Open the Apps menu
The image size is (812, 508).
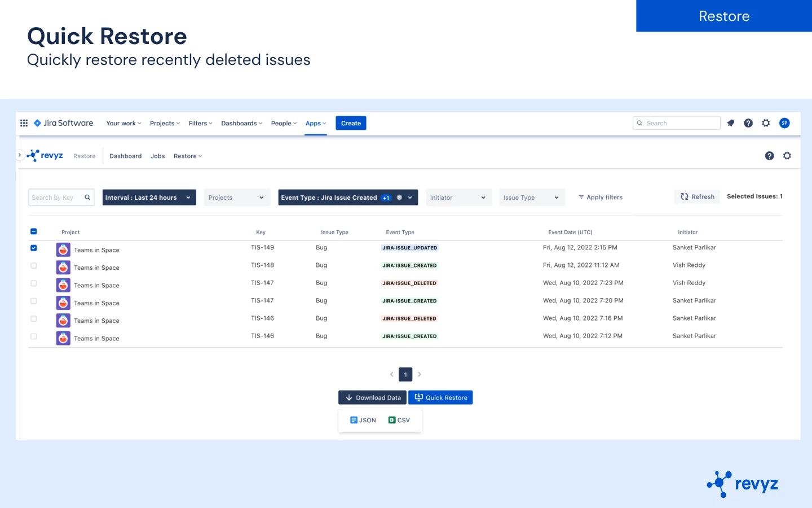316,123
